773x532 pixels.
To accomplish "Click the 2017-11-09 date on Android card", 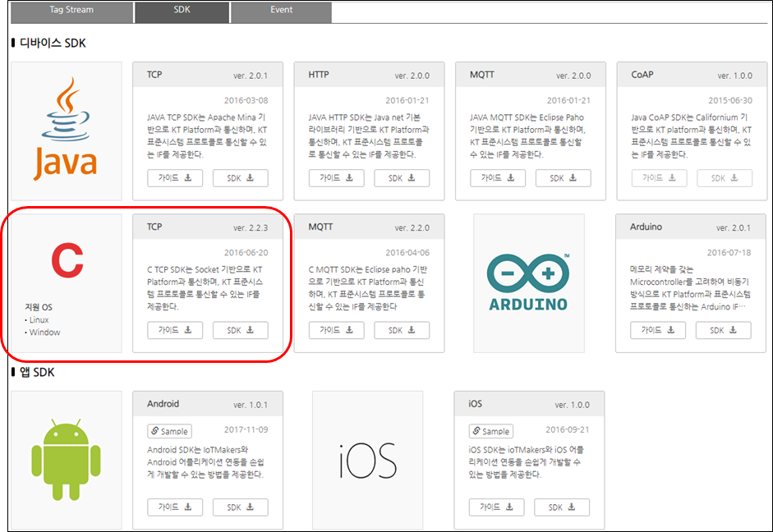I will (x=246, y=429).
